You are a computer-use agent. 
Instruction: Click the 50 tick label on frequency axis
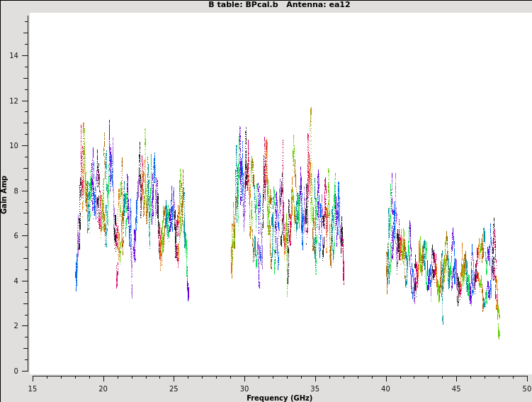pos(526,389)
